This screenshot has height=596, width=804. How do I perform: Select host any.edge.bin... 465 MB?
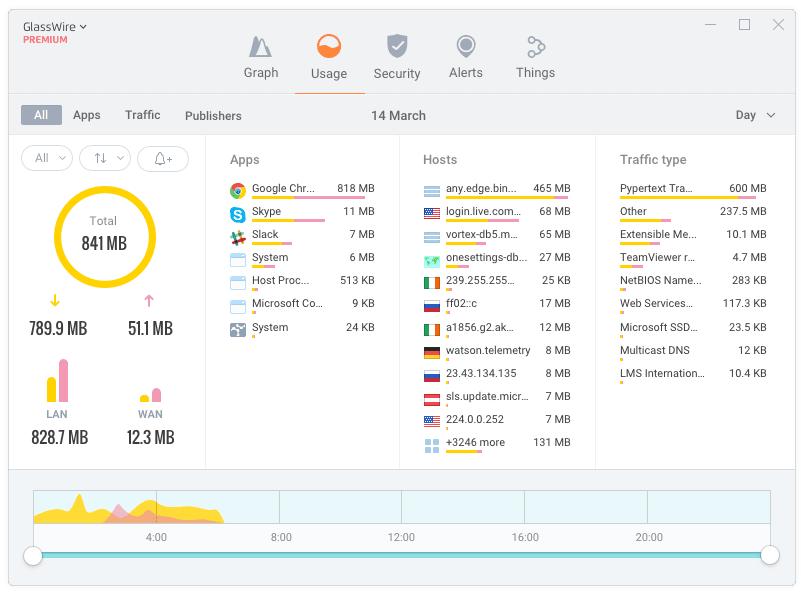tap(497, 191)
